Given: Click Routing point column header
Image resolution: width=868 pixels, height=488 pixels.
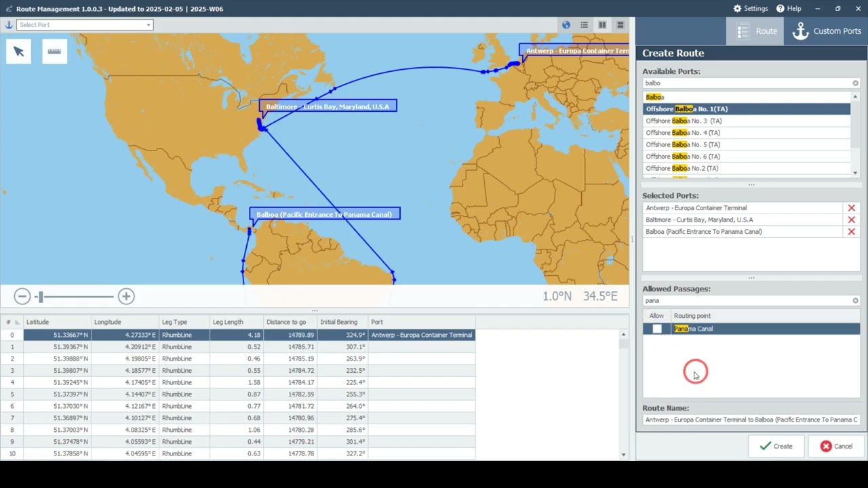Looking at the screenshot, I should point(765,316).
